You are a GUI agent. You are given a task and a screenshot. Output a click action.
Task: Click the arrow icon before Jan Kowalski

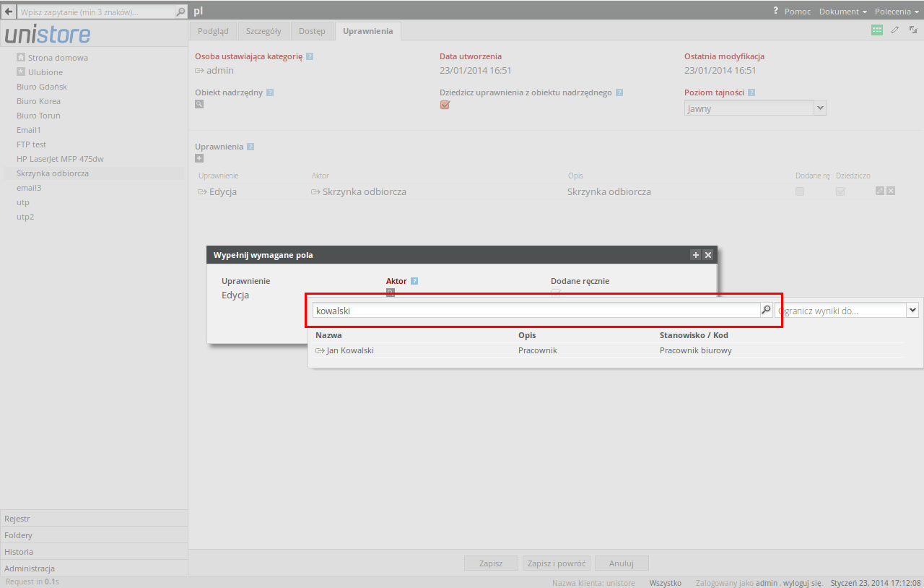[321, 350]
